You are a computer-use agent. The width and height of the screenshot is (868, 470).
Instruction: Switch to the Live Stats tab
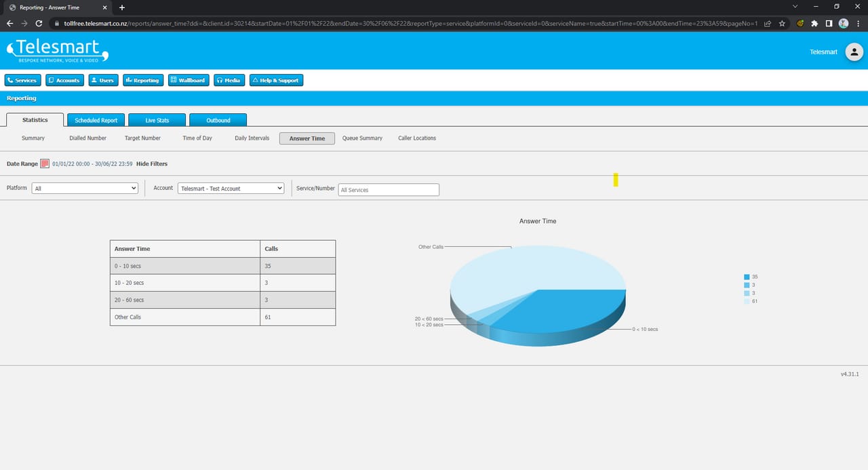[x=157, y=120]
